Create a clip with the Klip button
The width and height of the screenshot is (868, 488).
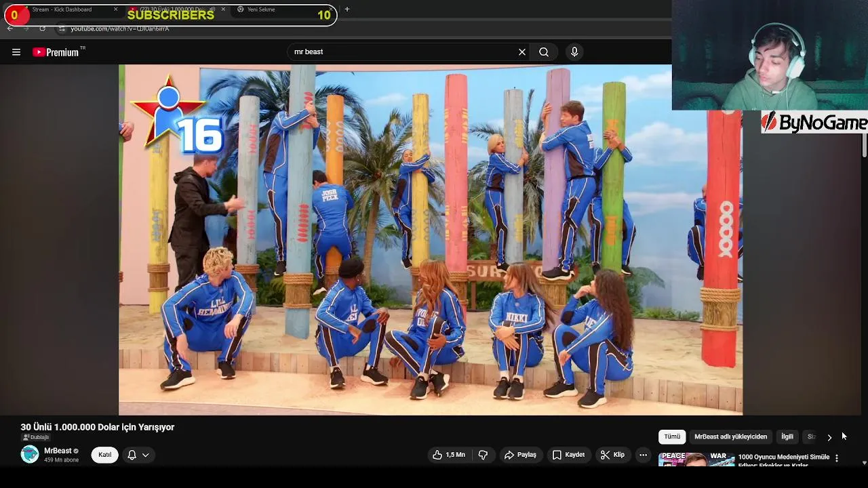click(612, 455)
